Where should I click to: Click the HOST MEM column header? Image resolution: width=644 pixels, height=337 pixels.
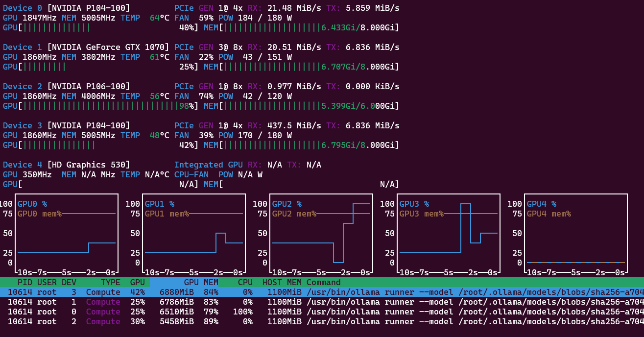(x=282, y=282)
